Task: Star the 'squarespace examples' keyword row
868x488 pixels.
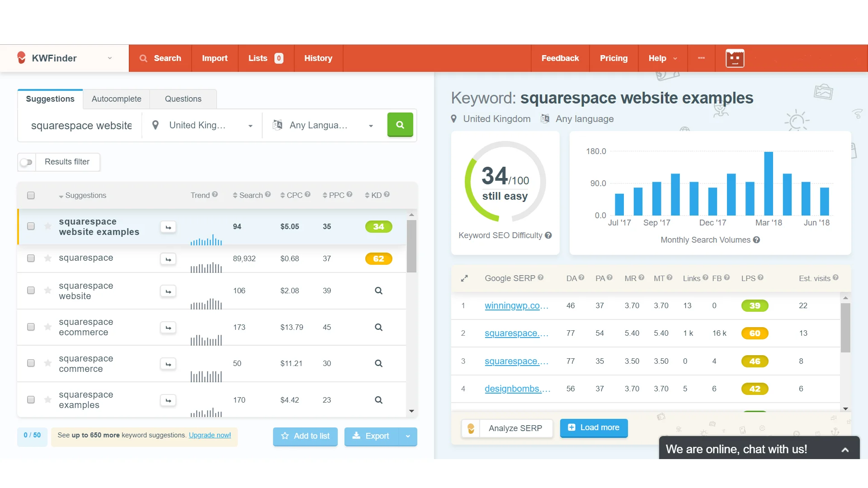Action: click(x=47, y=399)
